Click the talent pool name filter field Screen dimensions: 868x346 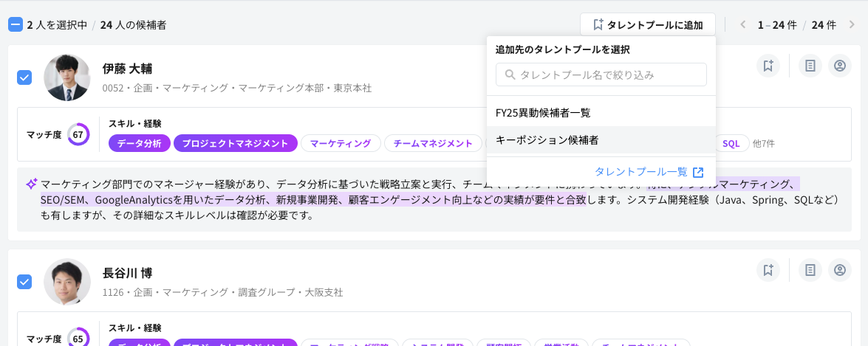coord(601,75)
